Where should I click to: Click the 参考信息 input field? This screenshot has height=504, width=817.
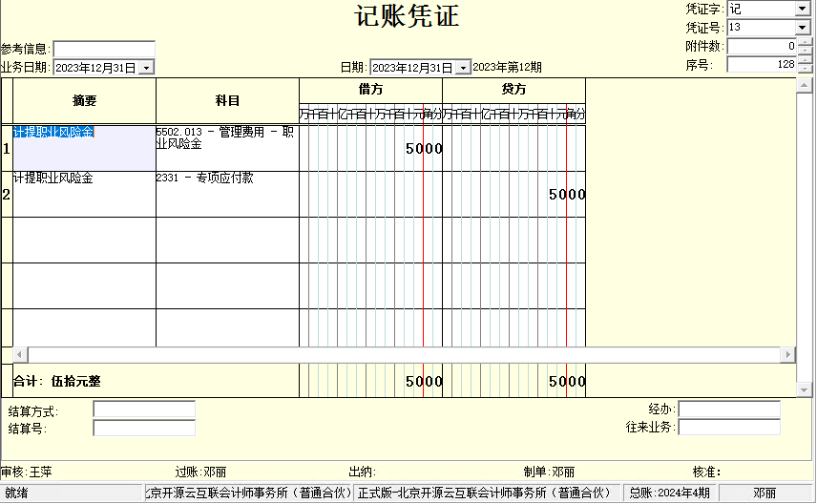pos(104,49)
